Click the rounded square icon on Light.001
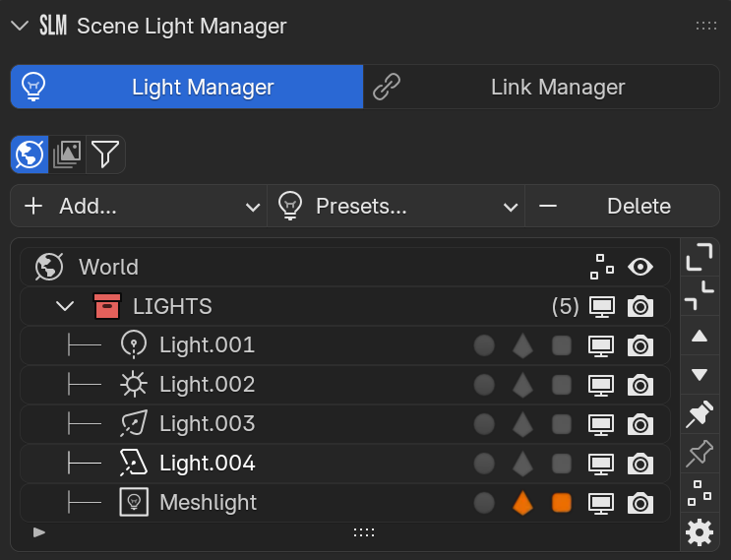The width and height of the screenshot is (731, 560). (562, 345)
